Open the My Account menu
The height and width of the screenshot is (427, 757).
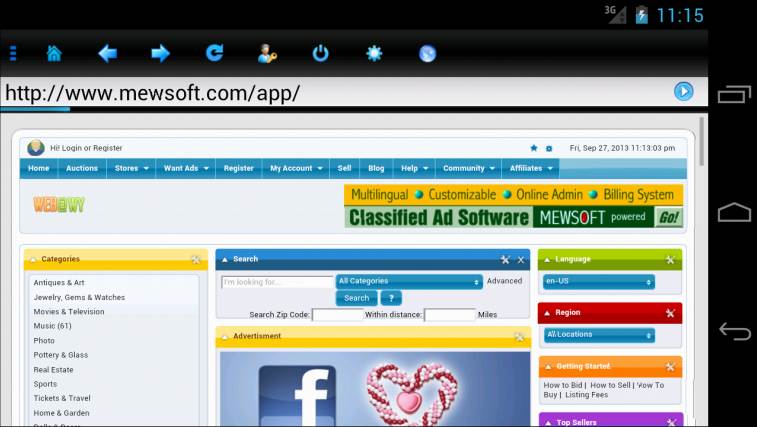tap(296, 168)
